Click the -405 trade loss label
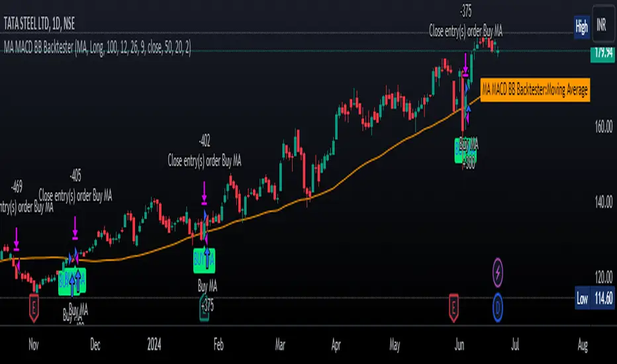Viewport: 617px width, 364px height. (x=75, y=175)
